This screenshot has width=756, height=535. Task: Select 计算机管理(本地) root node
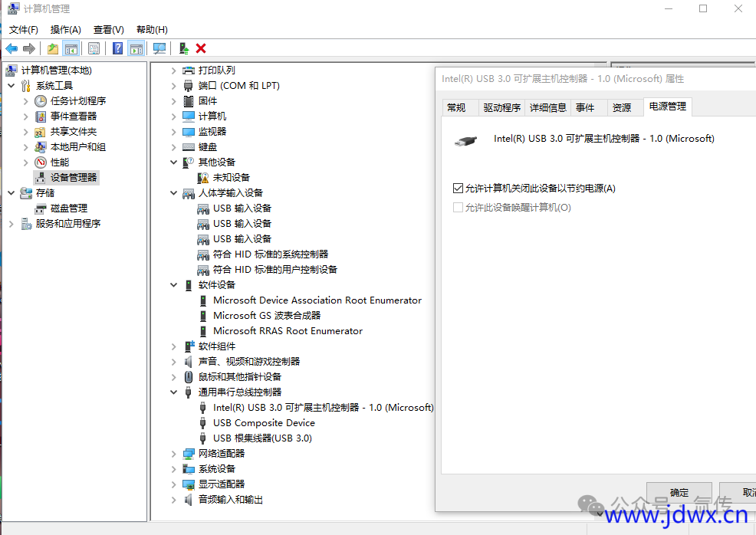[57, 71]
